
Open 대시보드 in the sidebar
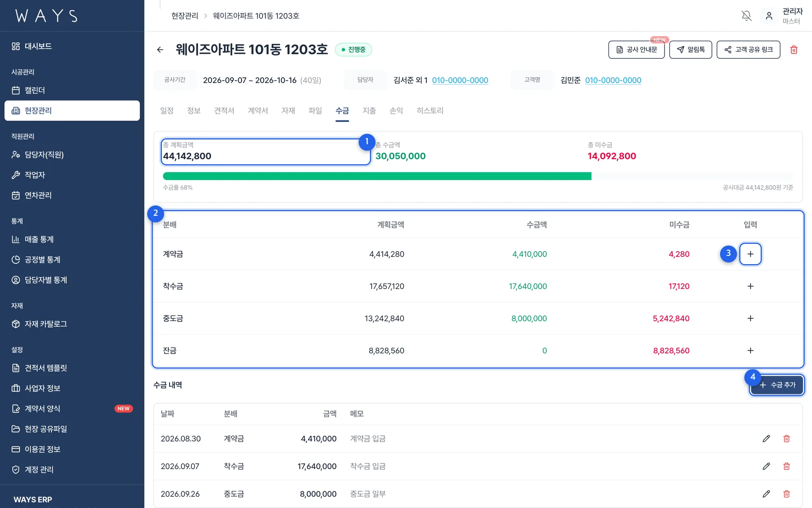click(72, 46)
